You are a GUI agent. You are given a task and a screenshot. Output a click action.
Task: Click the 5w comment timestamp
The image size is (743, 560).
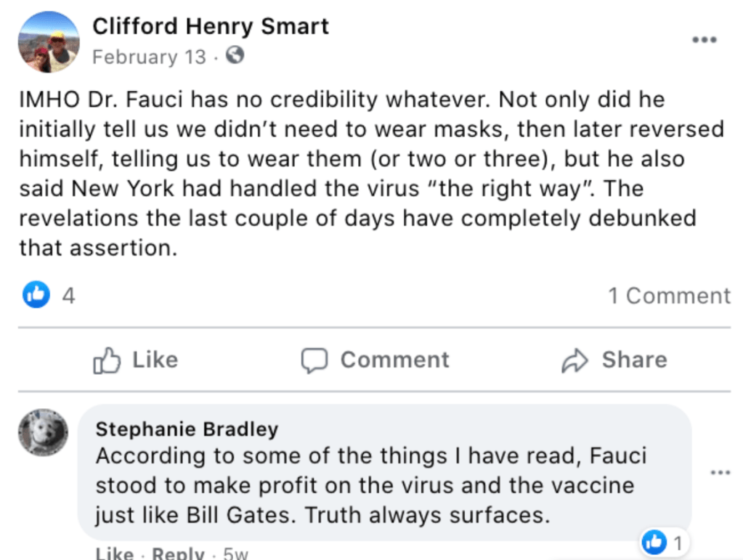pos(235,554)
